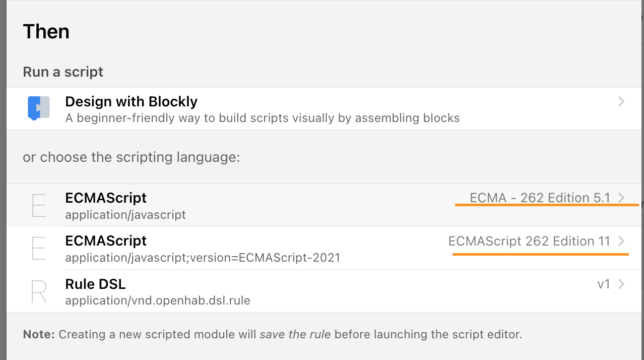Click the R icon for Rule DSL

[x=39, y=291]
